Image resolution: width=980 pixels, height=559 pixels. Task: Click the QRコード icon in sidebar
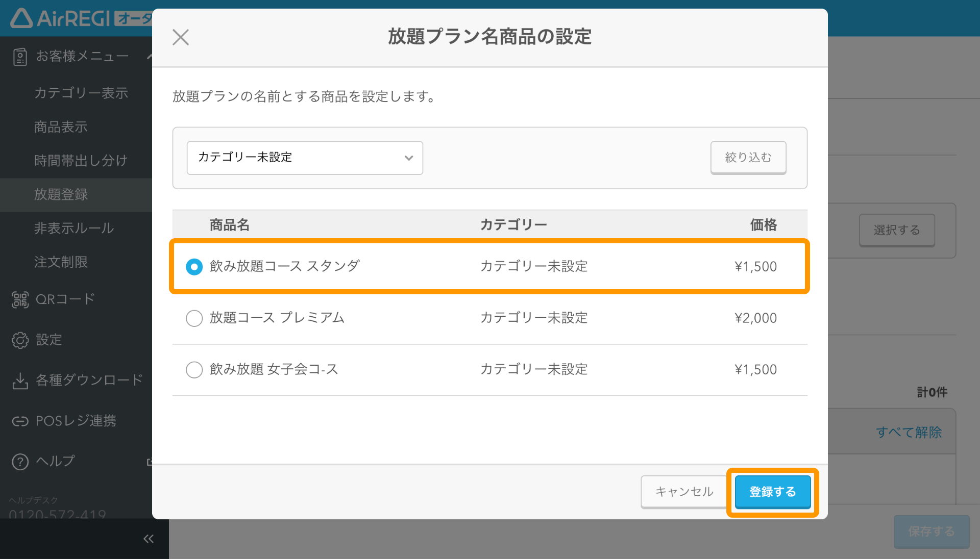click(20, 299)
